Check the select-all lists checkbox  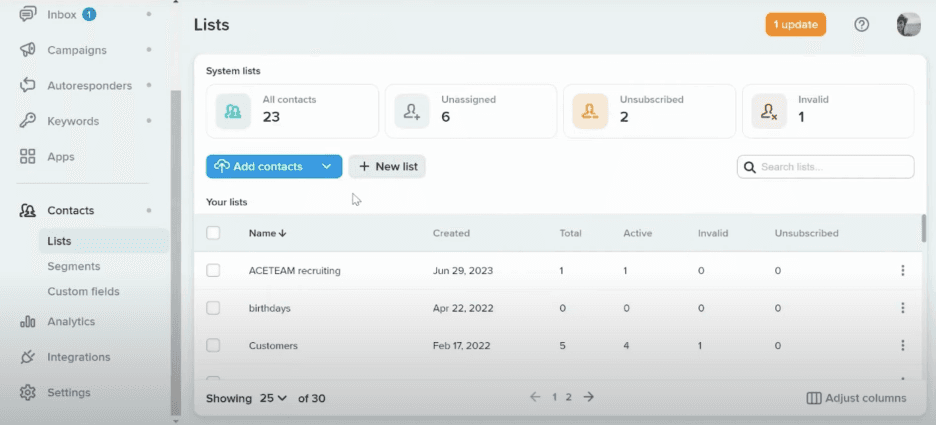point(213,233)
